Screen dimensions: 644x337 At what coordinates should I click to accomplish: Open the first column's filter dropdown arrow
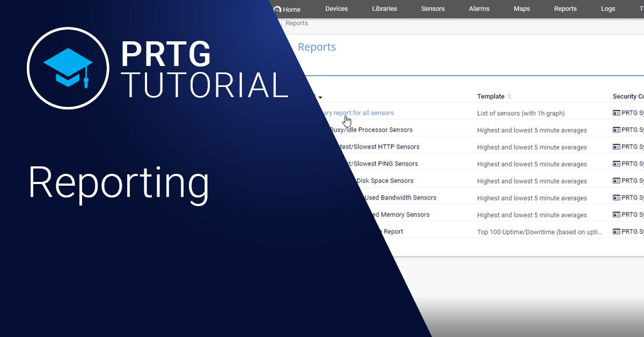click(x=320, y=97)
